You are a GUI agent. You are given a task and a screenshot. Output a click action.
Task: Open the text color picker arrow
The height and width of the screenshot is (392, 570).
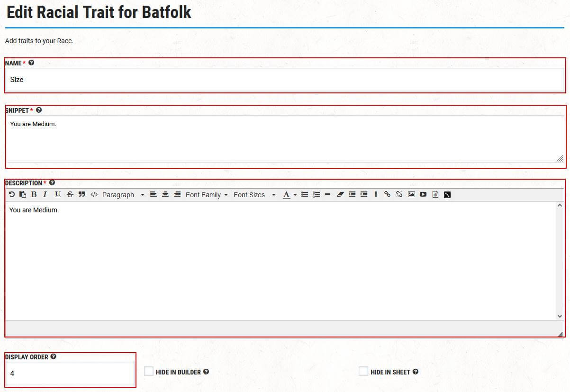(295, 195)
